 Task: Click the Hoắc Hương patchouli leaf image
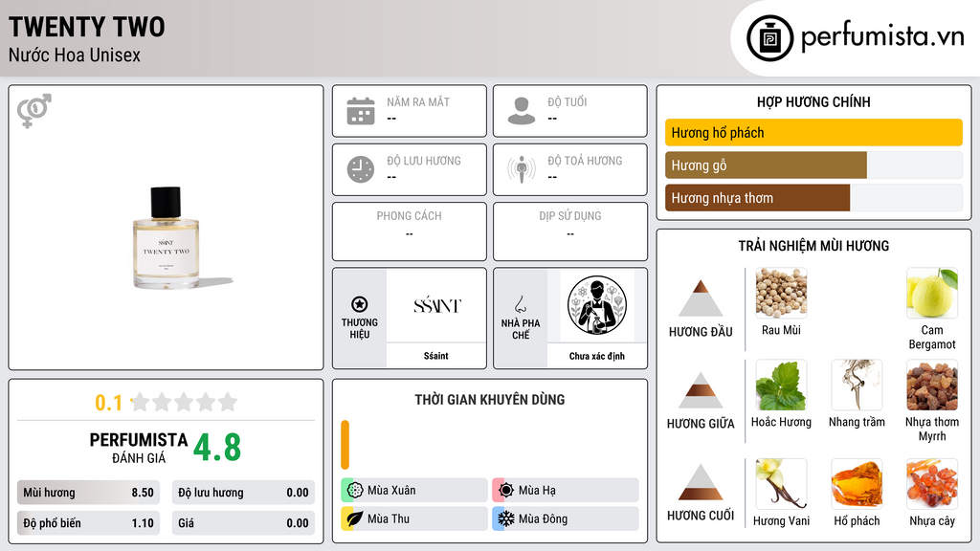tap(781, 385)
